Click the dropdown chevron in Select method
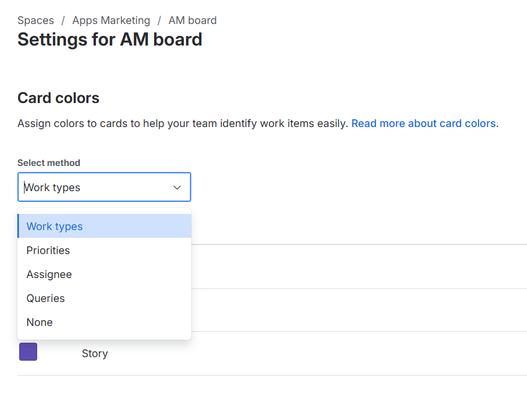Screen dimensions: 527x420 point(177,188)
